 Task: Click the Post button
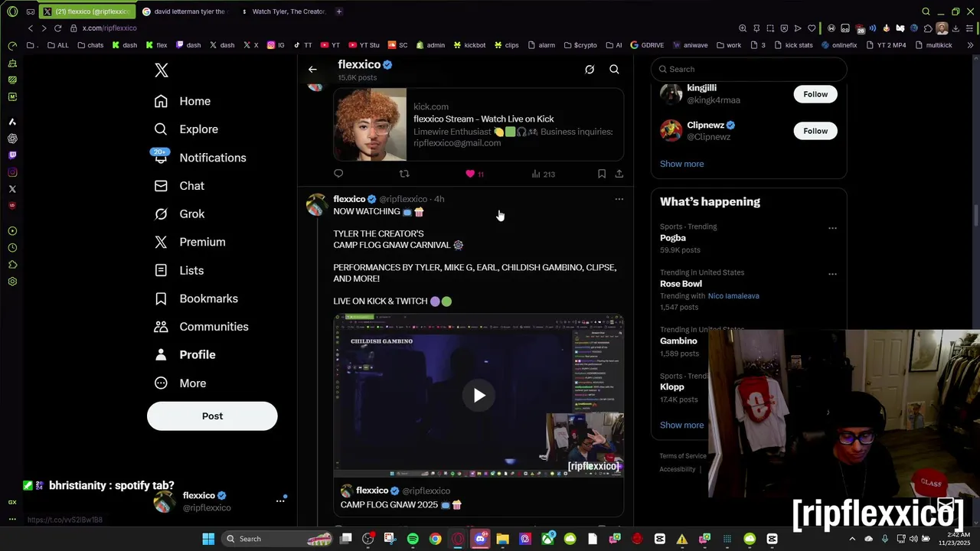[x=212, y=416]
